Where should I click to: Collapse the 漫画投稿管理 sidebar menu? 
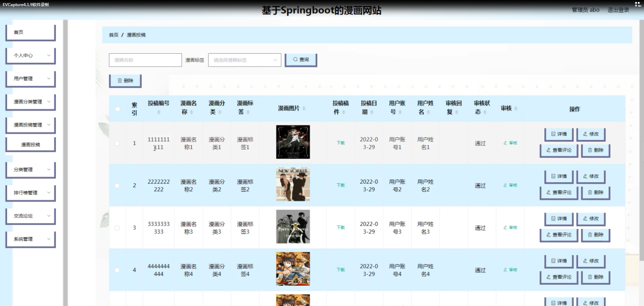[30, 125]
